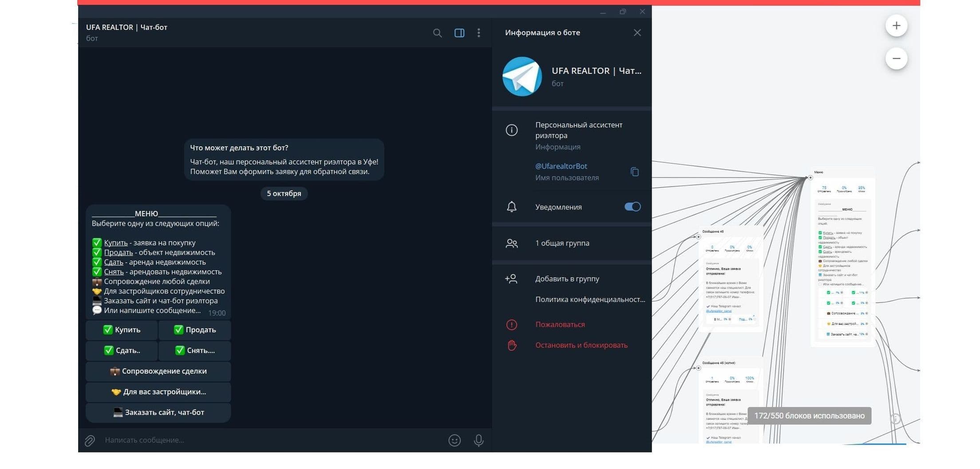980x469 pixels.
Task: Click the Снять link in menu message
Action: [x=114, y=272]
